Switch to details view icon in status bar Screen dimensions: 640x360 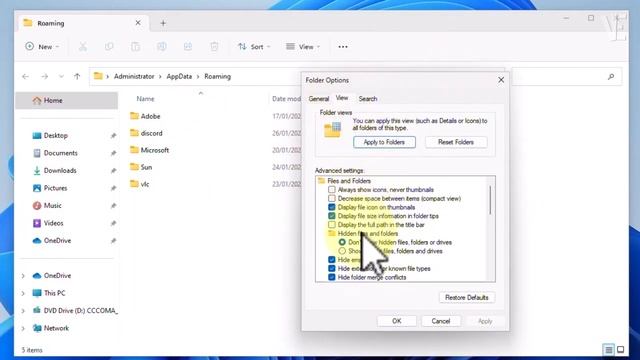click(609, 350)
